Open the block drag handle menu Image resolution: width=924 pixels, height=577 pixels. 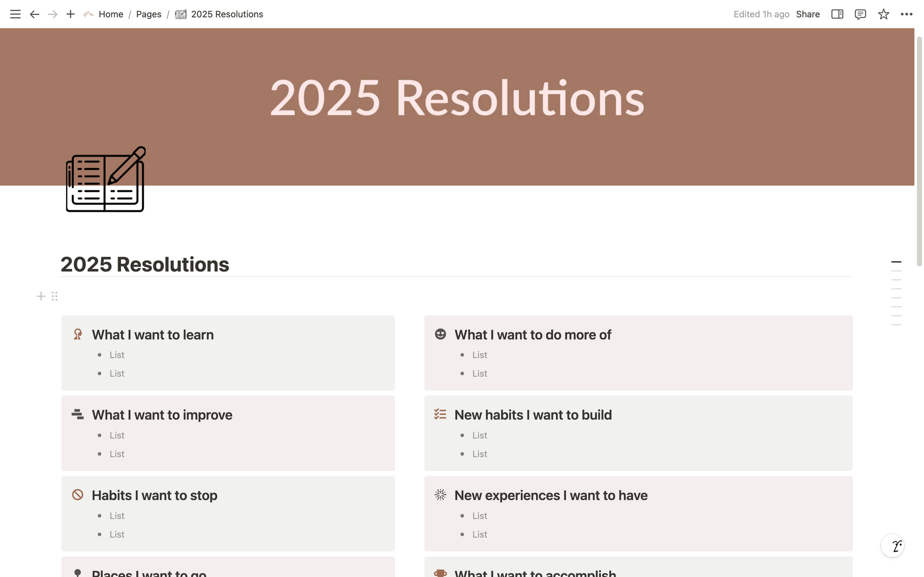point(55,297)
